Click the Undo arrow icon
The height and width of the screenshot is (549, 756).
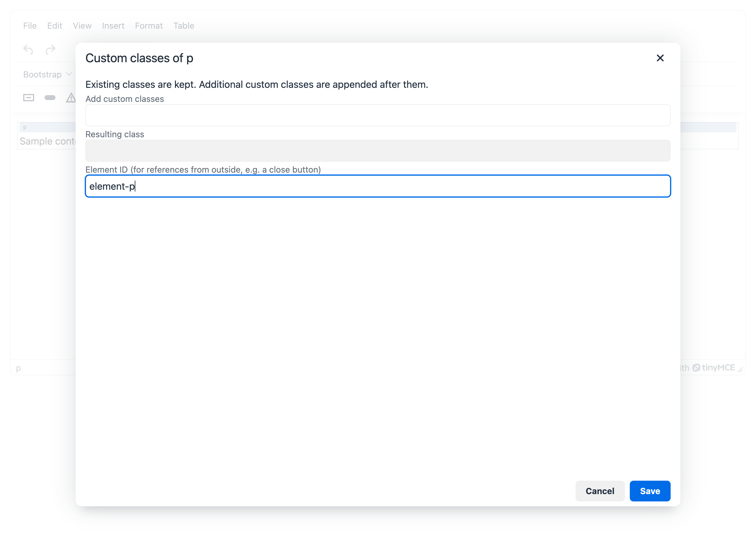pos(28,50)
